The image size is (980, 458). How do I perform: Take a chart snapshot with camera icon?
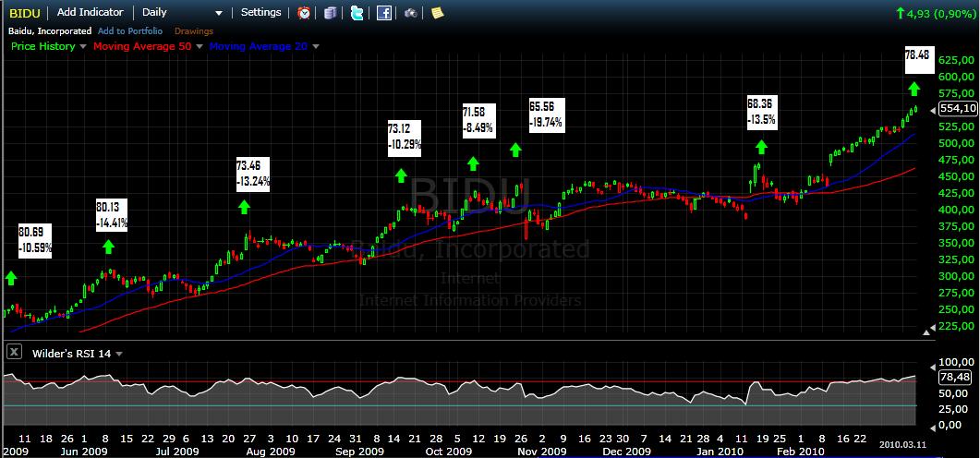click(x=411, y=13)
